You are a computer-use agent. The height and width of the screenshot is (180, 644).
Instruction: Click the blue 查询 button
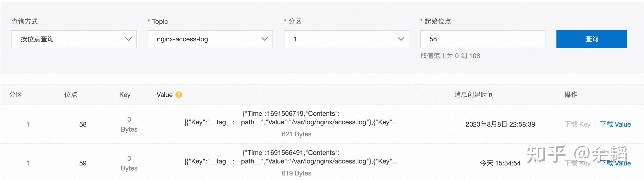point(592,39)
